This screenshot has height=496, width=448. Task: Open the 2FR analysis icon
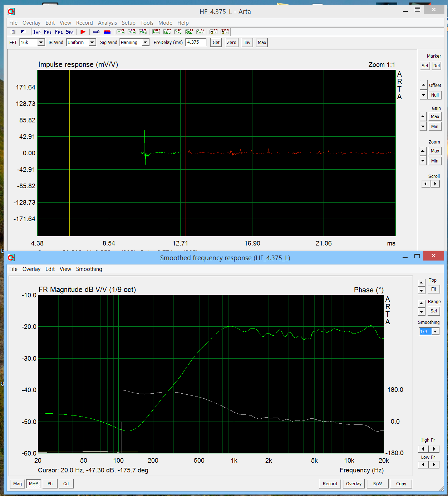click(132, 32)
